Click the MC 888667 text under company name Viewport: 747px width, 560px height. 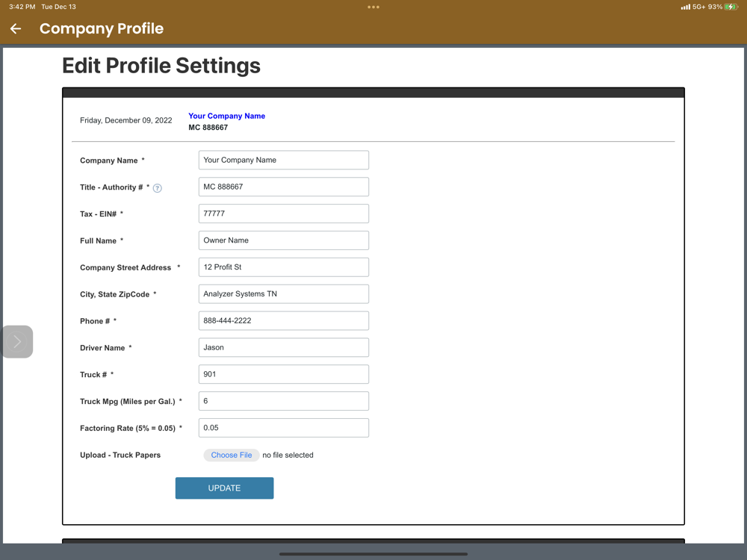(208, 128)
